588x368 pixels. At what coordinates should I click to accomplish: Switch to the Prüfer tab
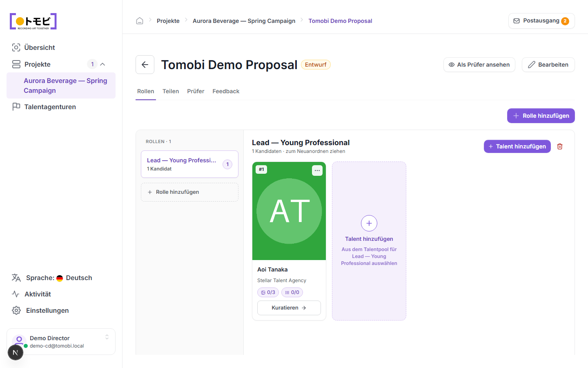tap(196, 91)
